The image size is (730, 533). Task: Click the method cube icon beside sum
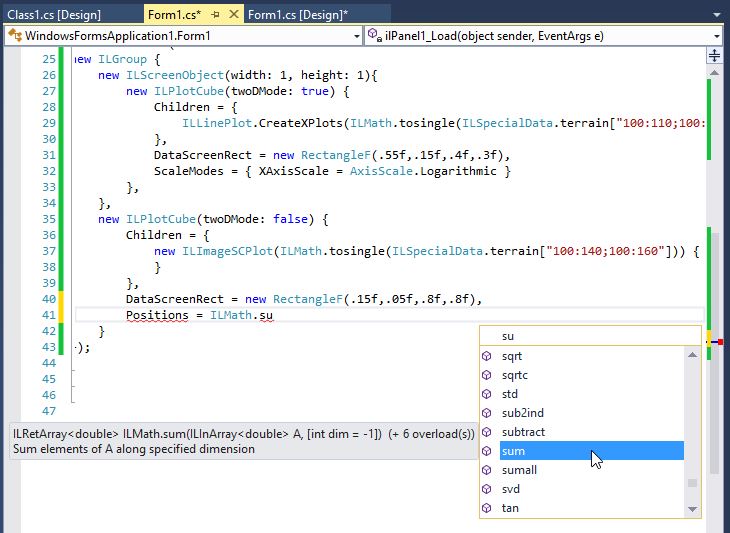click(487, 451)
